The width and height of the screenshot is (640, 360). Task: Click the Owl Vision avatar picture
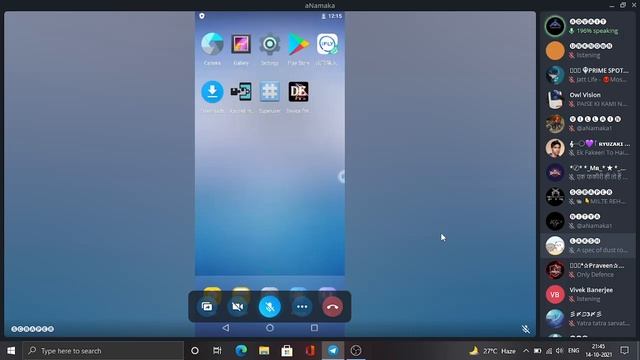(x=555, y=99)
